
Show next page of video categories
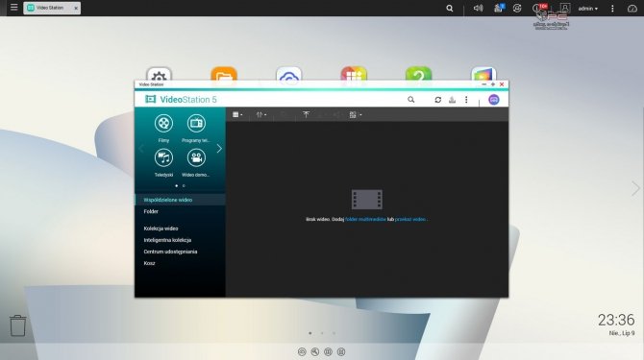pos(219,149)
